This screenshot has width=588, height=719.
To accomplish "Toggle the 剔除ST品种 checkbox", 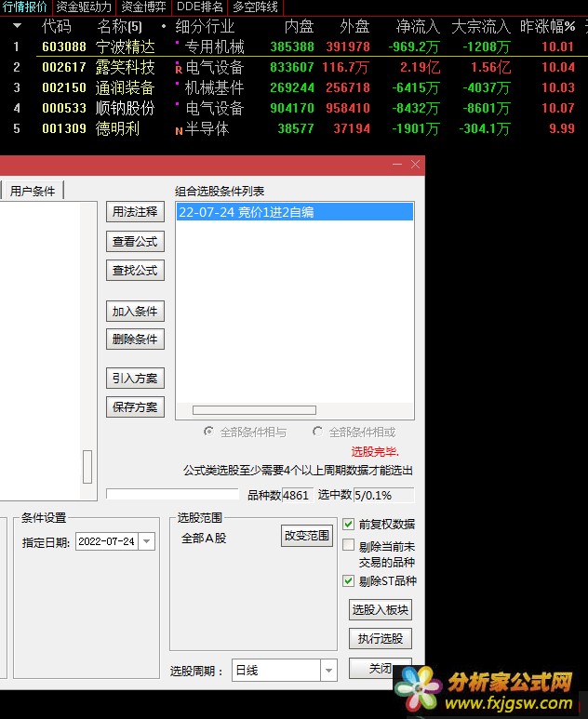I will tap(349, 581).
